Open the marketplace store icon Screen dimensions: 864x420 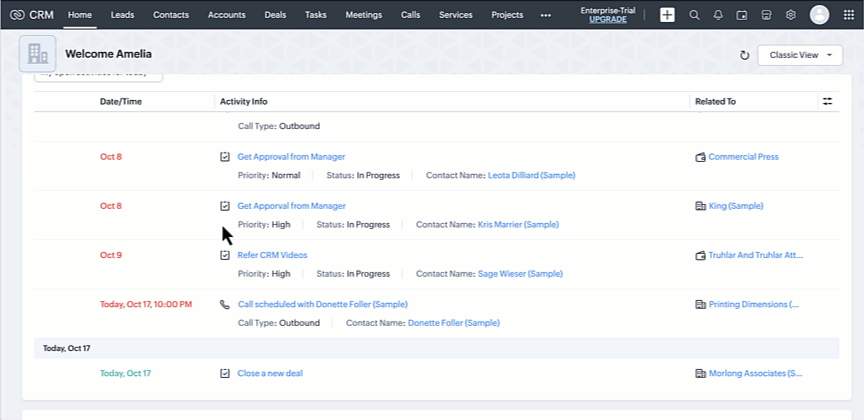point(766,15)
